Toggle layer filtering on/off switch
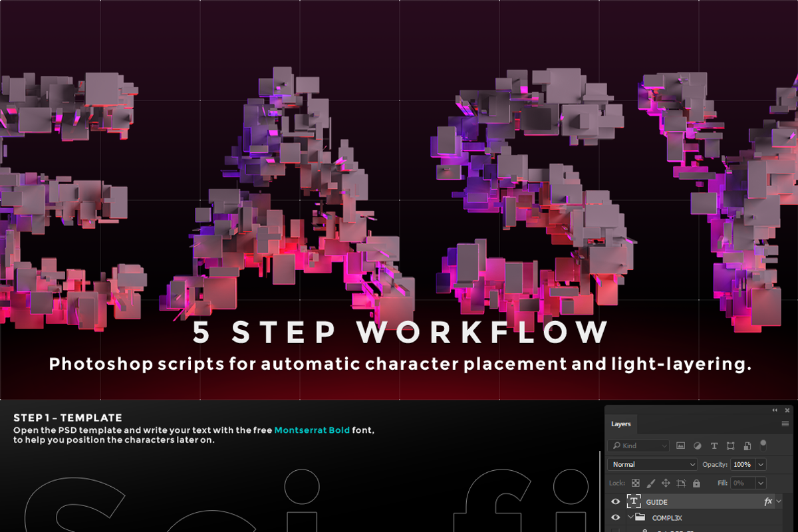 point(763,444)
